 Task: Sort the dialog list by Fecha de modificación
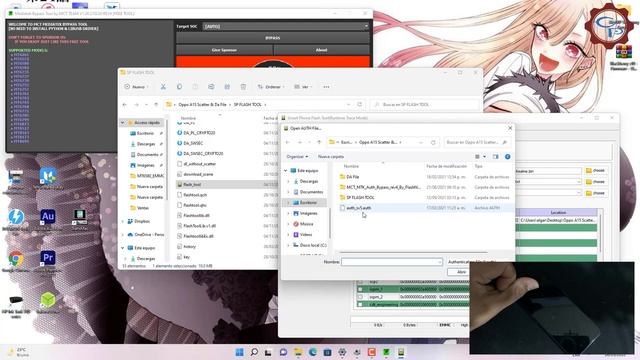click(446, 167)
